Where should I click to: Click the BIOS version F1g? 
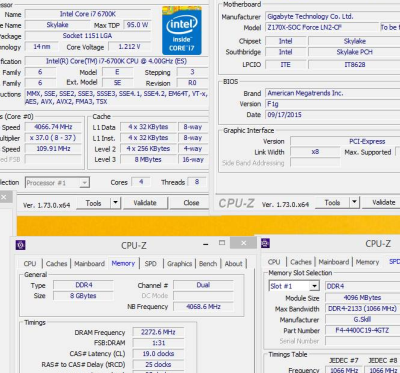tap(333, 104)
